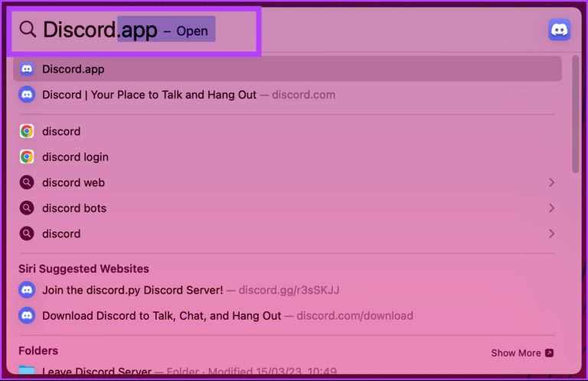Screen dimensions: 588x381
Task: Click the discord.com URL text
Action: click(303, 94)
